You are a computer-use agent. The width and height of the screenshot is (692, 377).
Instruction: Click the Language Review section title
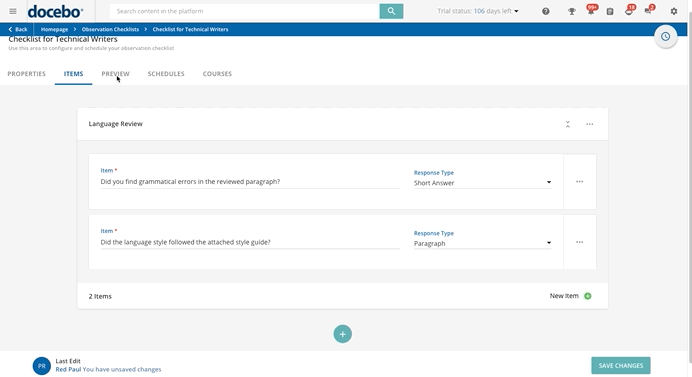tap(116, 124)
